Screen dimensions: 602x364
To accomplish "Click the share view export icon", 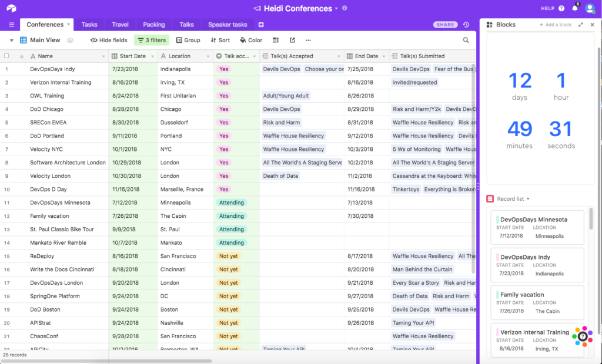I will (292, 41).
